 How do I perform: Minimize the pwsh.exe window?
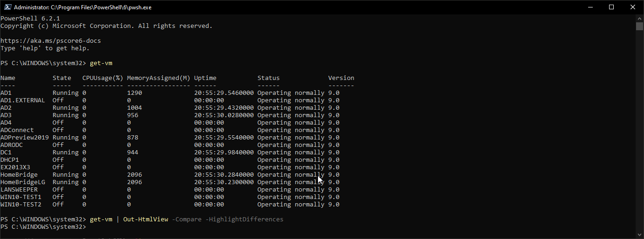589,7
